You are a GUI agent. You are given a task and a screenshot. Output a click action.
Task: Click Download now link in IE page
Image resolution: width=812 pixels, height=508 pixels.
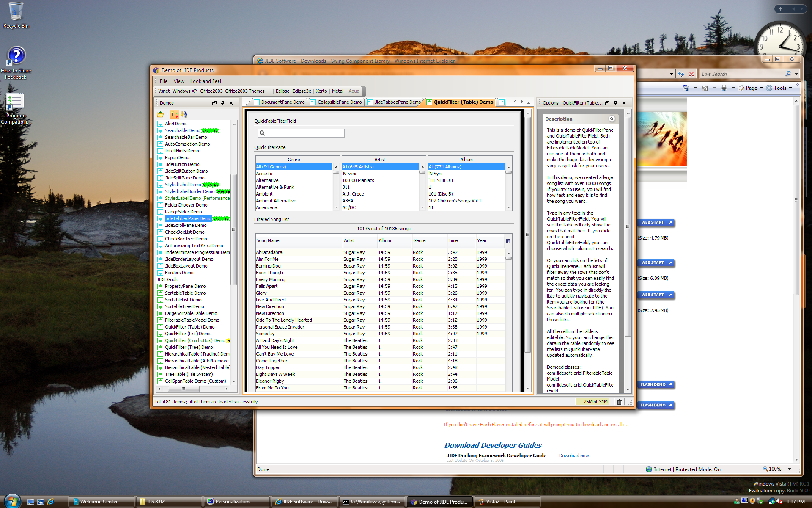point(574,456)
